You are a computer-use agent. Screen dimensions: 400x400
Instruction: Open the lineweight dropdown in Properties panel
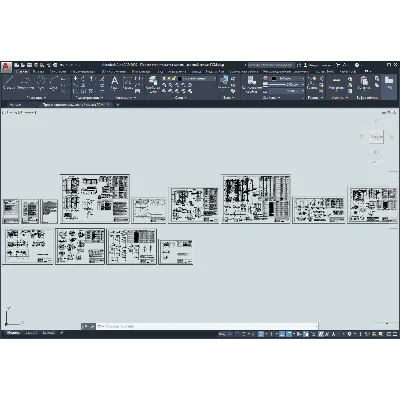pos(287,85)
